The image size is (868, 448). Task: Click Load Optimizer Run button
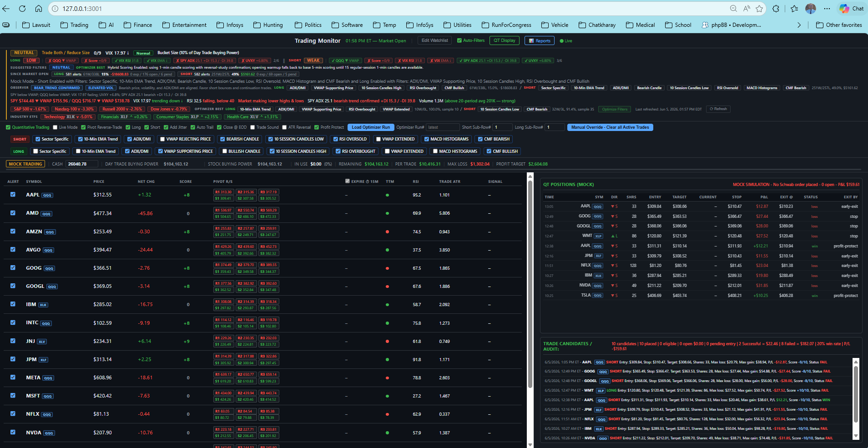[371, 127]
